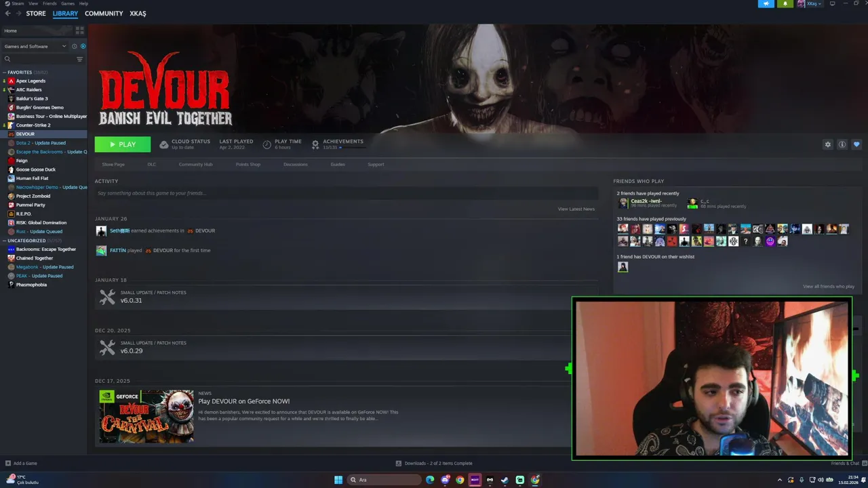868x488 pixels.
Task: Show game info with the info icon
Action: [x=842, y=144]
